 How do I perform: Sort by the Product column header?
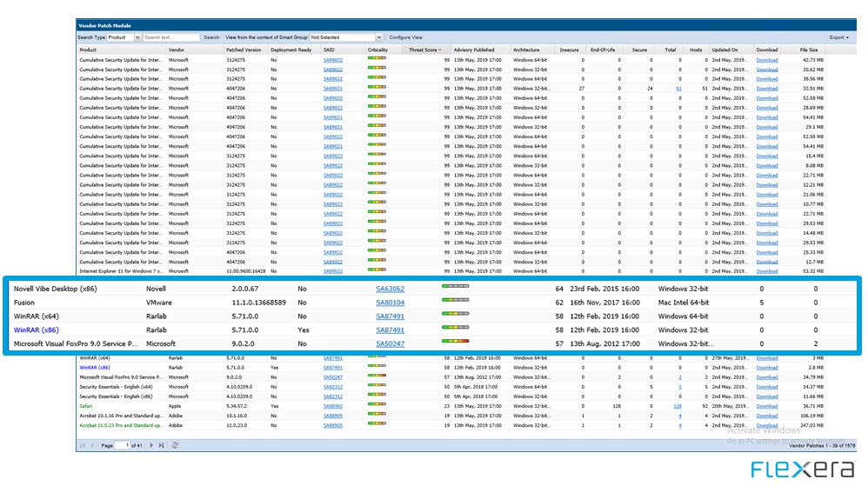(121, 50)
